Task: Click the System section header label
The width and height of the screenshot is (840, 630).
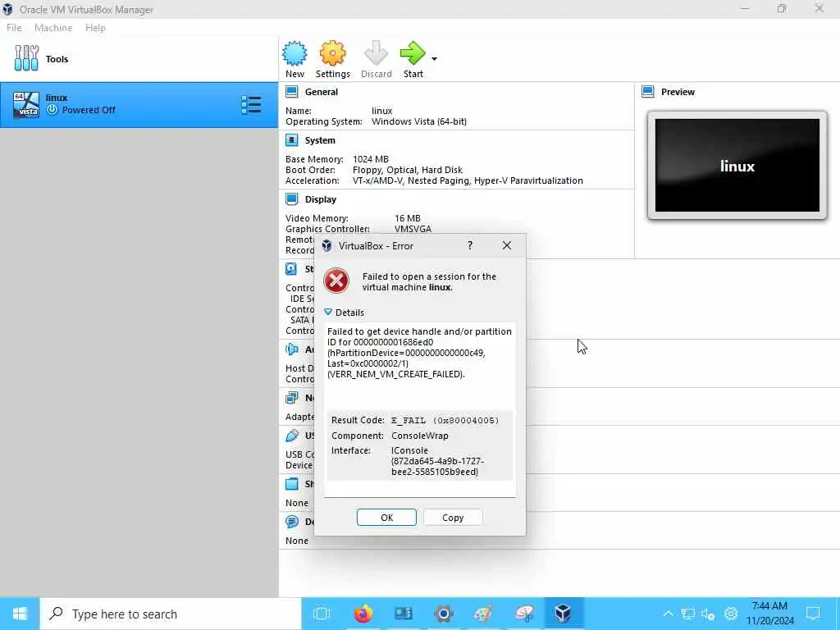Action: [x=320, y=140]
